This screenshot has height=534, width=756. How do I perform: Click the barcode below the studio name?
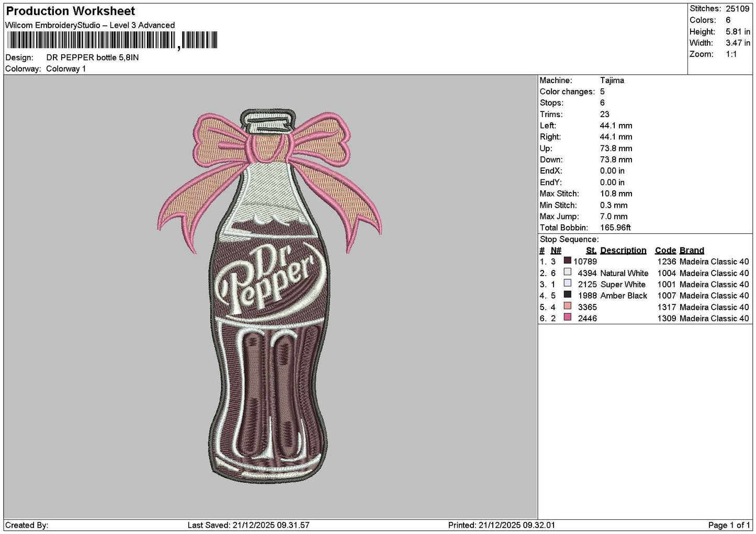click(112, 40)
